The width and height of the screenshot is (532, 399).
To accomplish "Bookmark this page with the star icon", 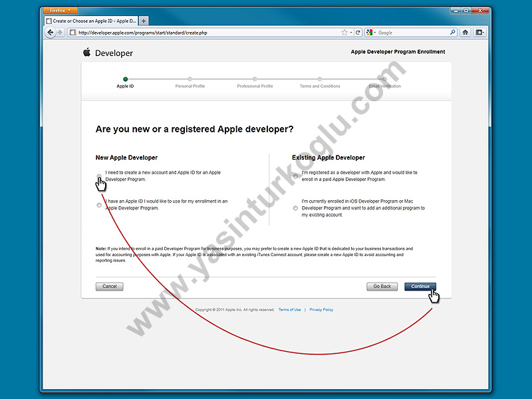I will [344, 33].
